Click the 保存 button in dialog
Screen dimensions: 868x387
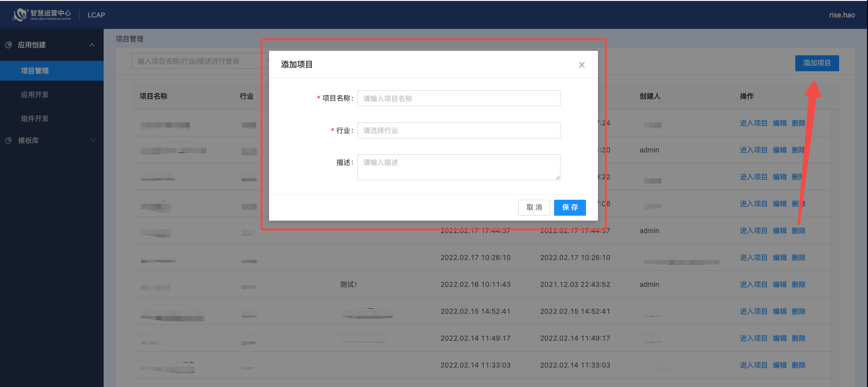570,208
